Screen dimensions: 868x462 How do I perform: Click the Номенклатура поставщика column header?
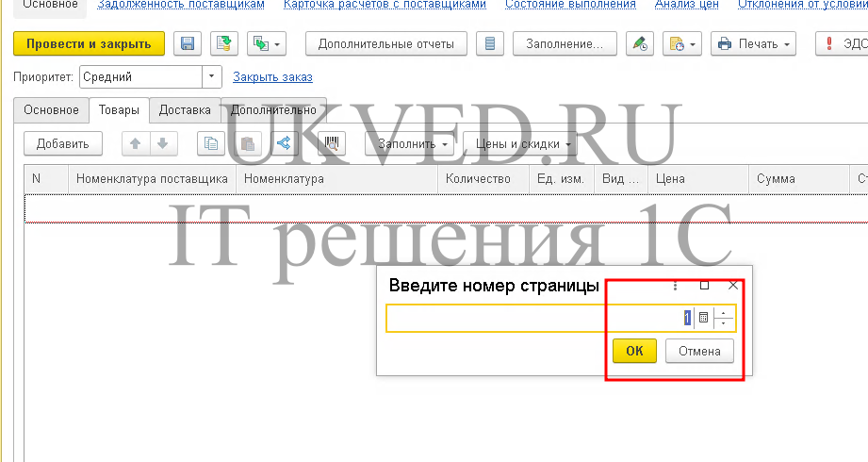tap(153, 179)
